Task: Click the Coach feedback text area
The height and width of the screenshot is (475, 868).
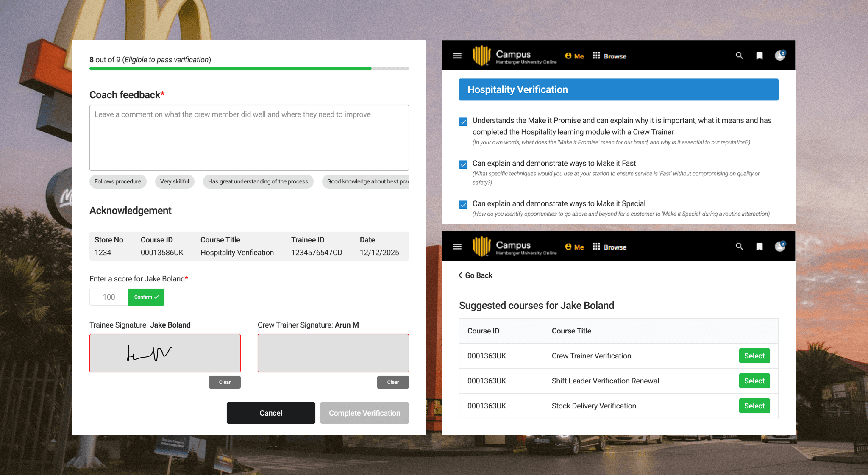Action: pos(249,138)
